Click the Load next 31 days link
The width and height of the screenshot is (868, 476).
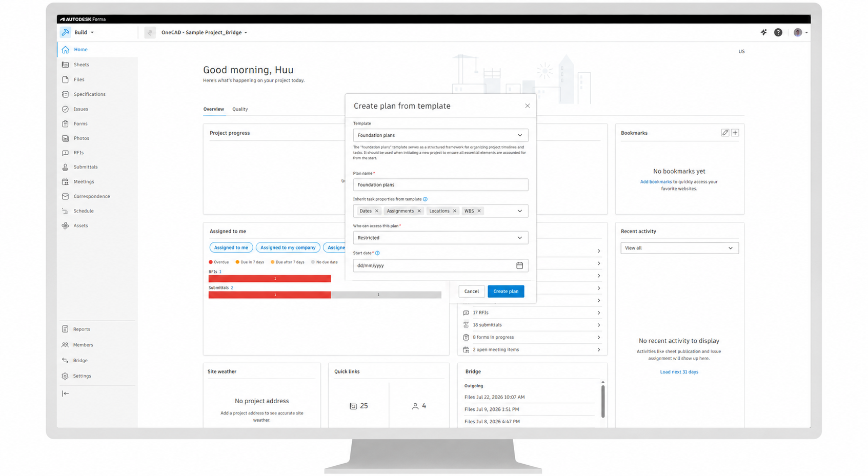click(x=679, y=372)
